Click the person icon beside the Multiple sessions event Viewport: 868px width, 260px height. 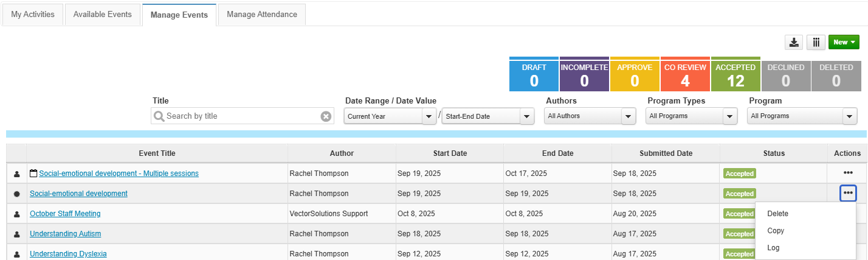coord(16,174)
